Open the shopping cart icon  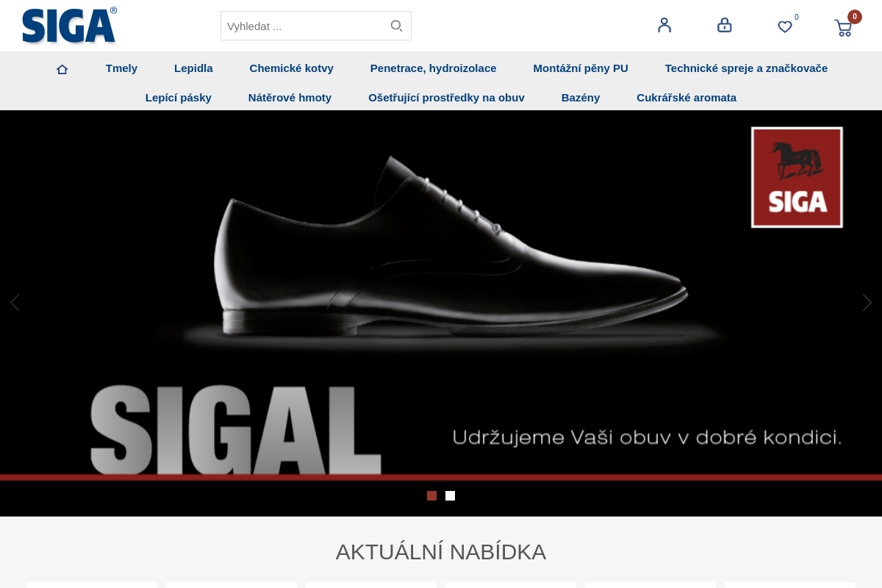843,26
